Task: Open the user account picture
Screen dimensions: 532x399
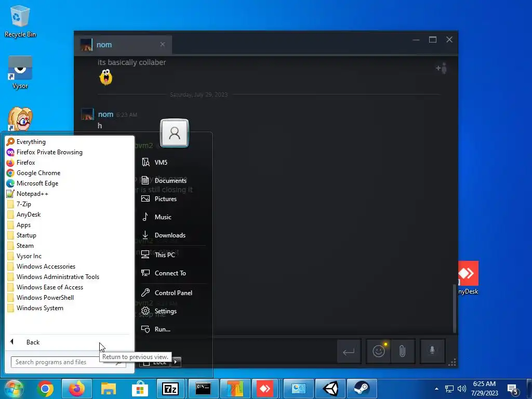Action: (x=175, y=132)
